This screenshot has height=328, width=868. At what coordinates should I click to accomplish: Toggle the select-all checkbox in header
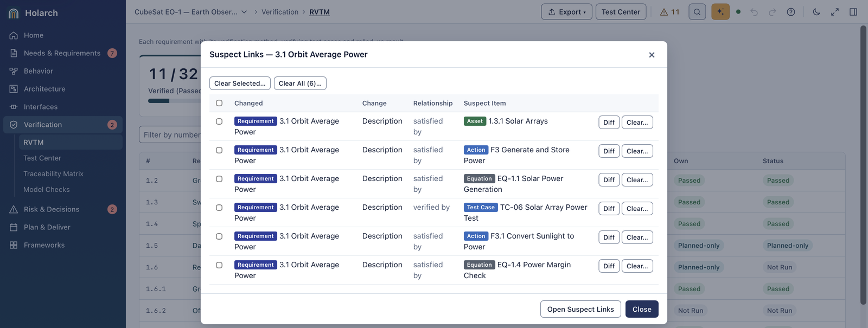coord(219,103)
